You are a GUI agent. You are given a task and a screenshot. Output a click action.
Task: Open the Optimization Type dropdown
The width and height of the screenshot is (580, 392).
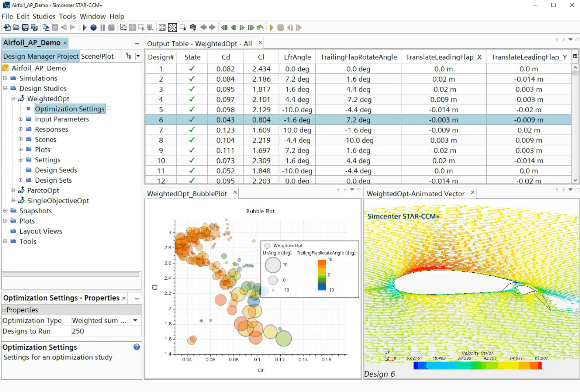pos(135,320)
